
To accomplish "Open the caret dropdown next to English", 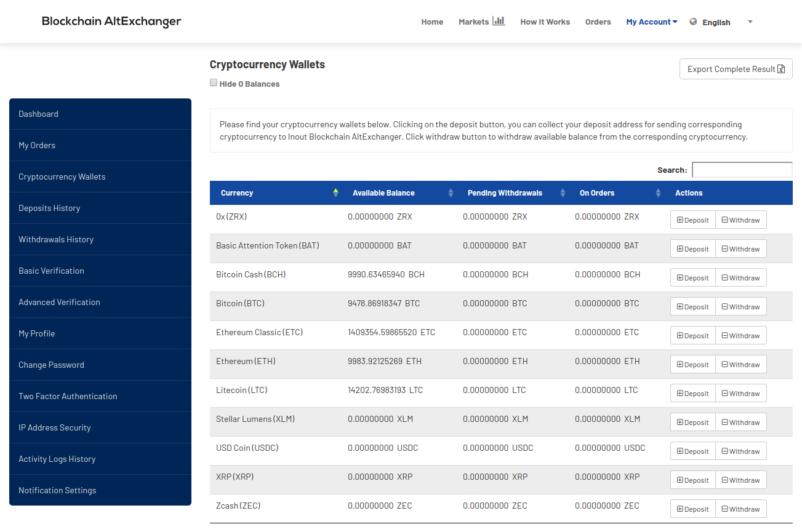I will click(750, 22).
